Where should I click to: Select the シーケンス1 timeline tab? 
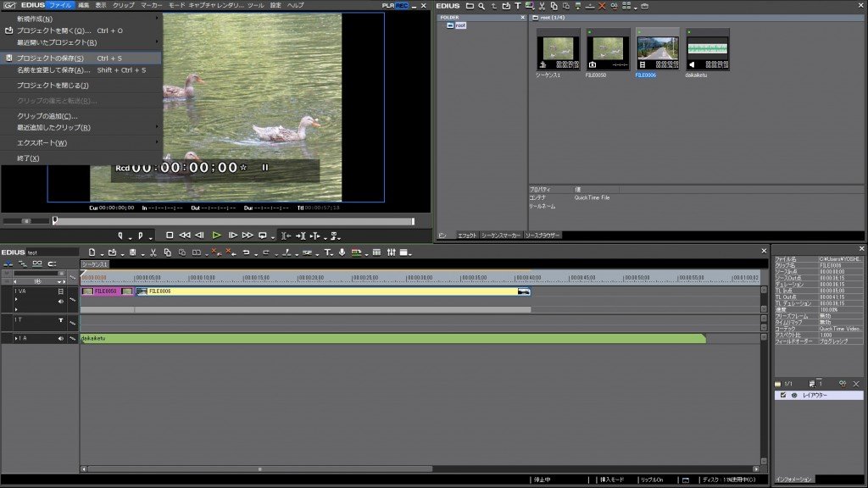click(x=95, y=264)
